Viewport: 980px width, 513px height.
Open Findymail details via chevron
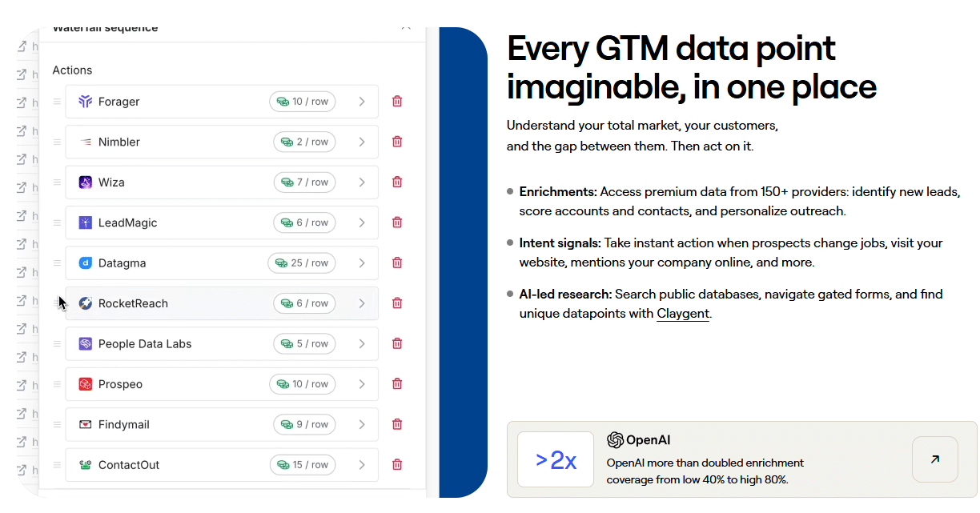point(362,424)
